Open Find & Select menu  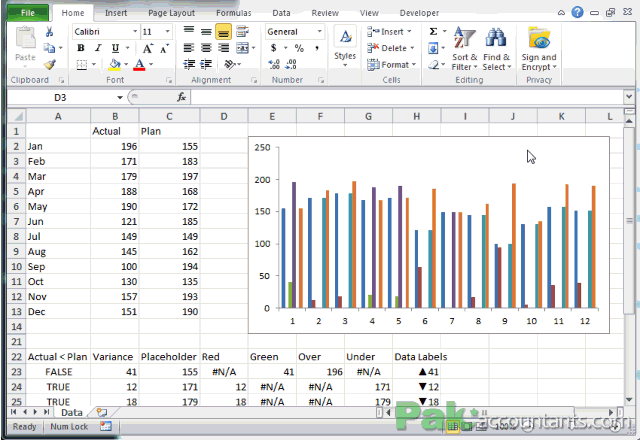(x=496, y=48)
